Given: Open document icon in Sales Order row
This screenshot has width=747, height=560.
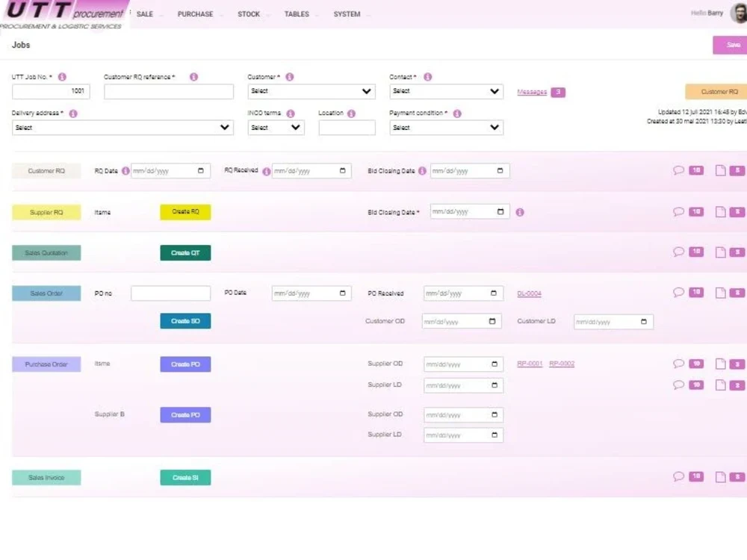Looking at the screenshot, I should (720, 293).
